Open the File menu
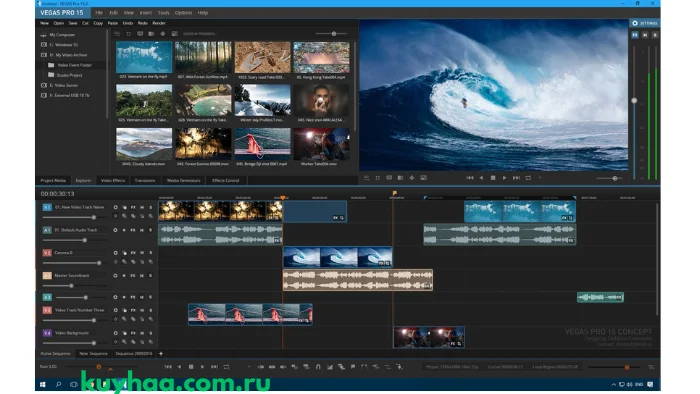Viewport: 700px width, 394px height. [99, 13]
